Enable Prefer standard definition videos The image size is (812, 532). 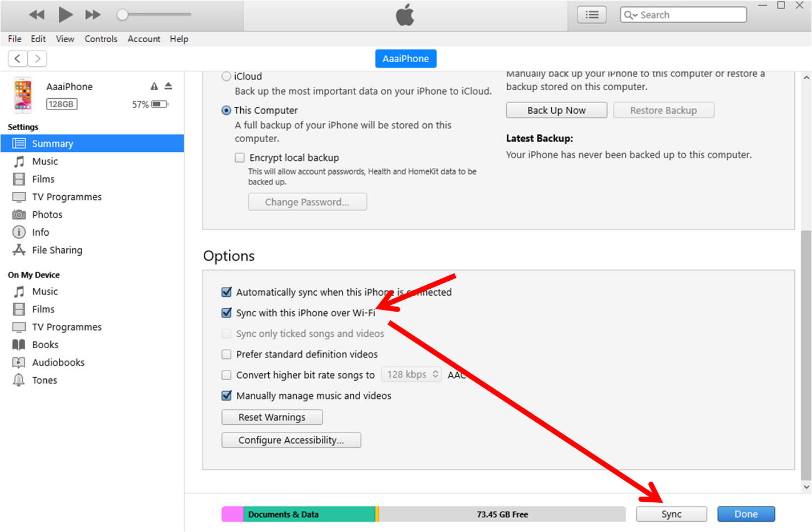point(227,354)
